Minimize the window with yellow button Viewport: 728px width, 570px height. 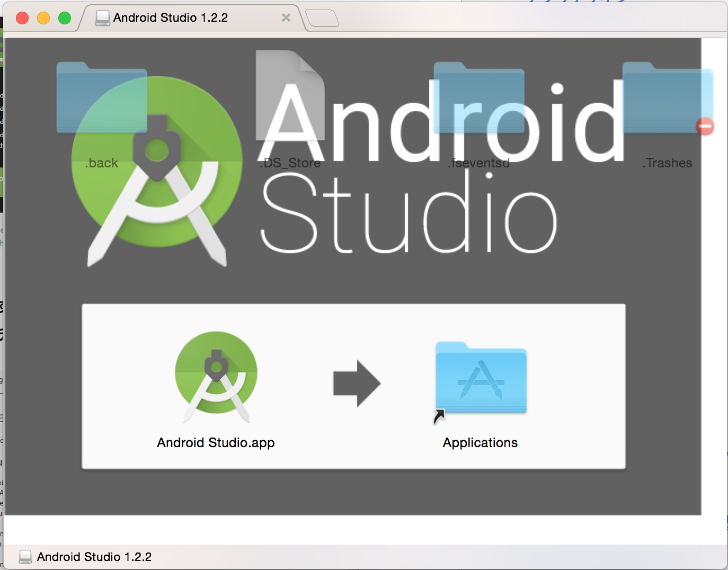pyautogui.click(x=43, y=18)
